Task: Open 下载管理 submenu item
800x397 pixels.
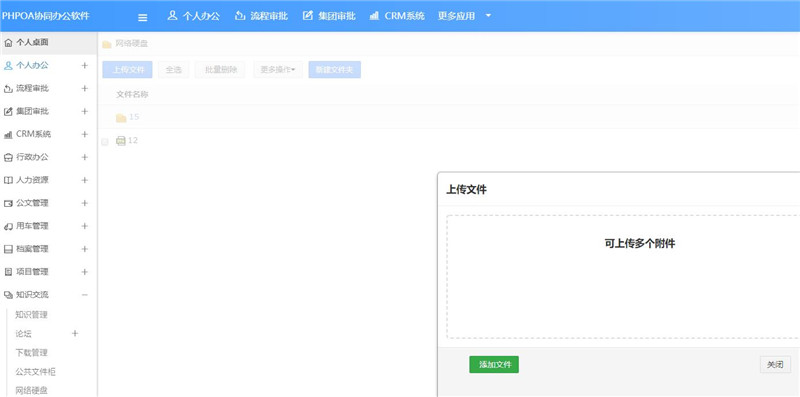Action: tap(32, 353)
